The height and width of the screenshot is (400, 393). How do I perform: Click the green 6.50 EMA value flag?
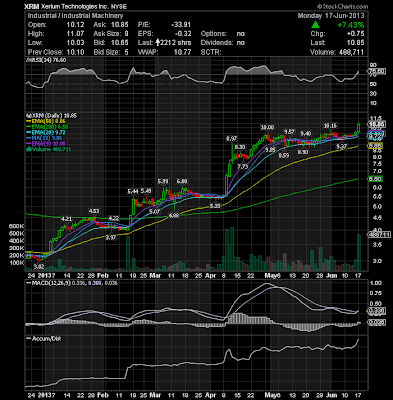[375, 179]
